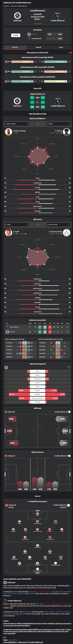Click I. Kpene Ganago player photo

[8, 132]
